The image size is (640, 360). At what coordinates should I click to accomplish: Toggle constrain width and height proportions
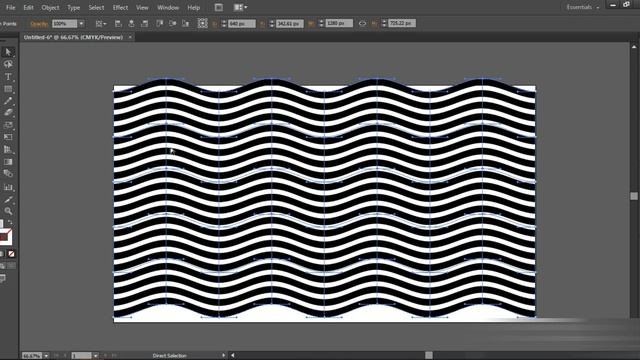click(362, 24)
